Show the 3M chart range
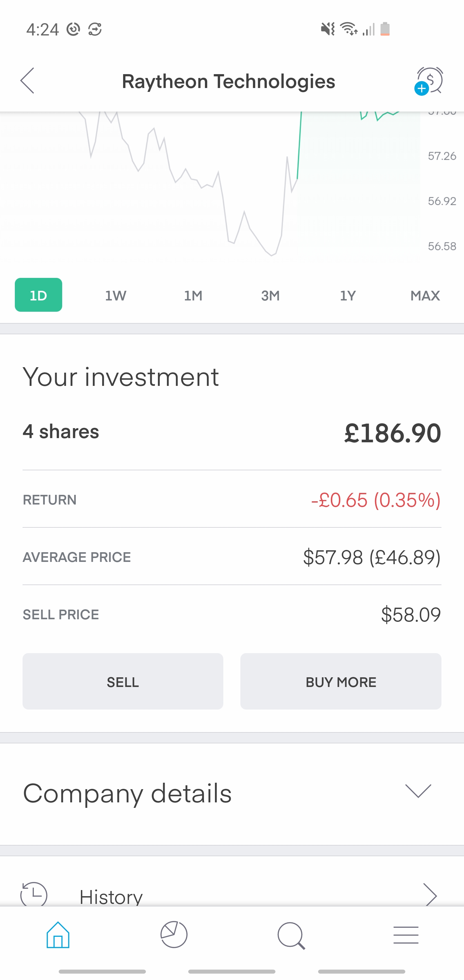Screen dimensions: 464x980 [270, 296]
